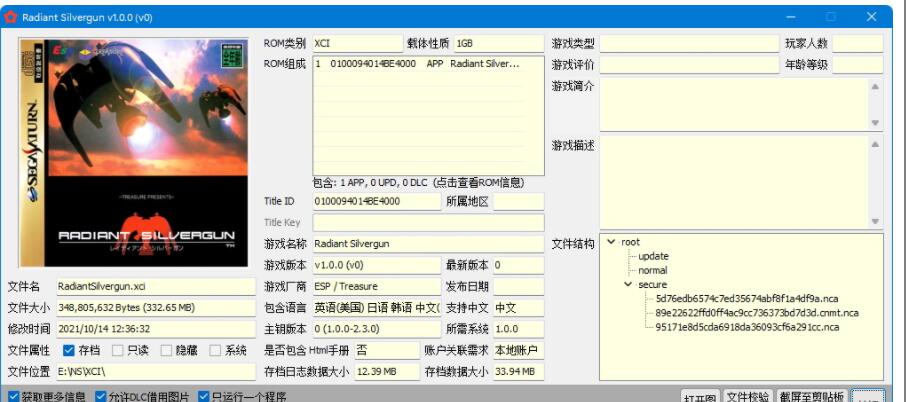The height and width of the screenshot is (402, 906).
Task: Click the 游戏名称 field Radiant Silvergun
Action: pyautogui.click(x=428, y=244)
